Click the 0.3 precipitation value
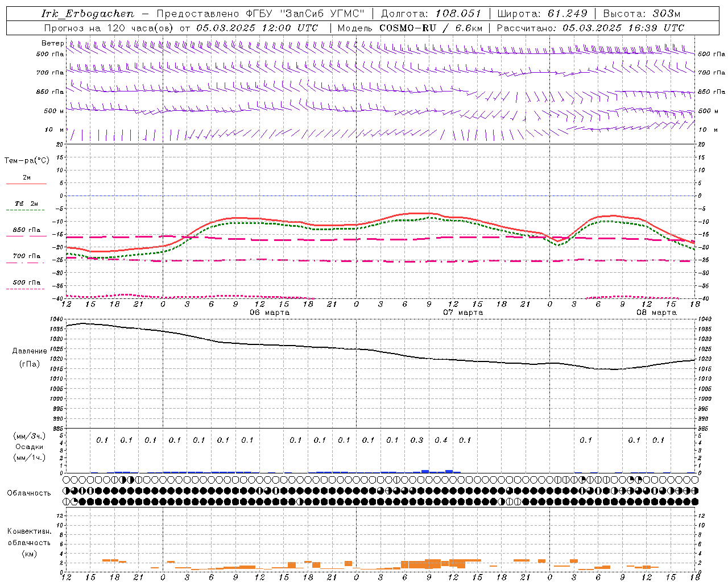This screenshot has width=728, height=582. click(417, 440)
